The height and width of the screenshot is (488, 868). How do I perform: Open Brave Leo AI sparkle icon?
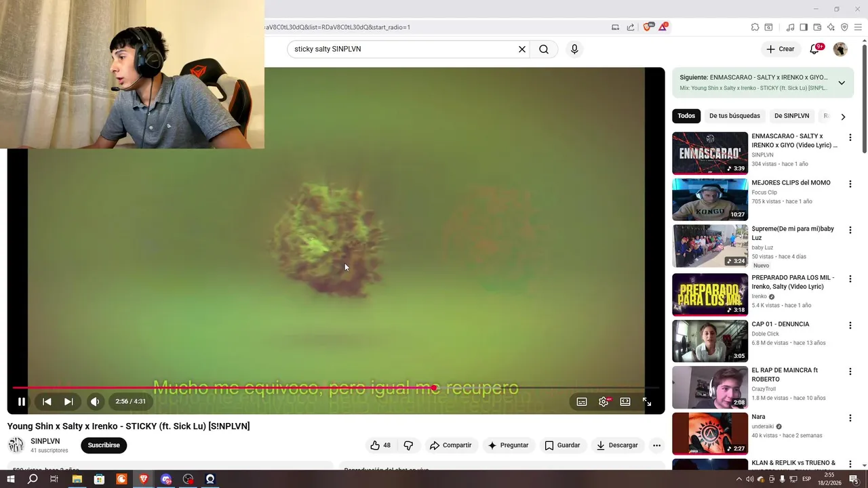click(x=831, y=27)
